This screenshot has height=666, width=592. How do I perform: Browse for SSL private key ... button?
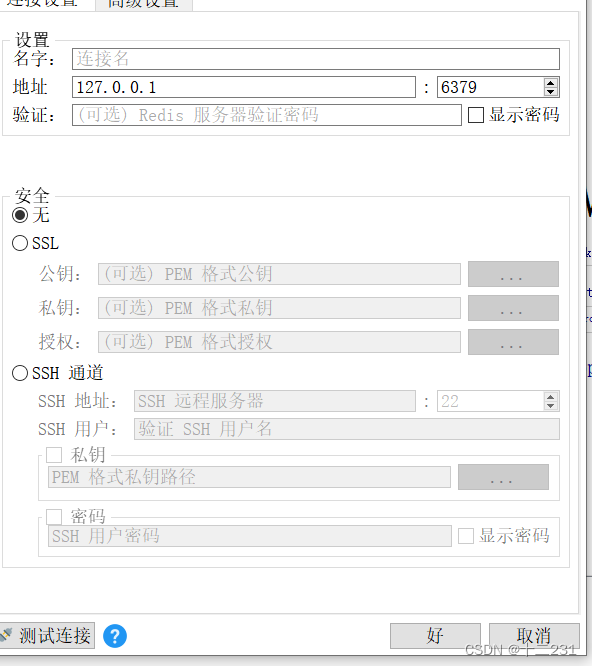click(513, 308)
